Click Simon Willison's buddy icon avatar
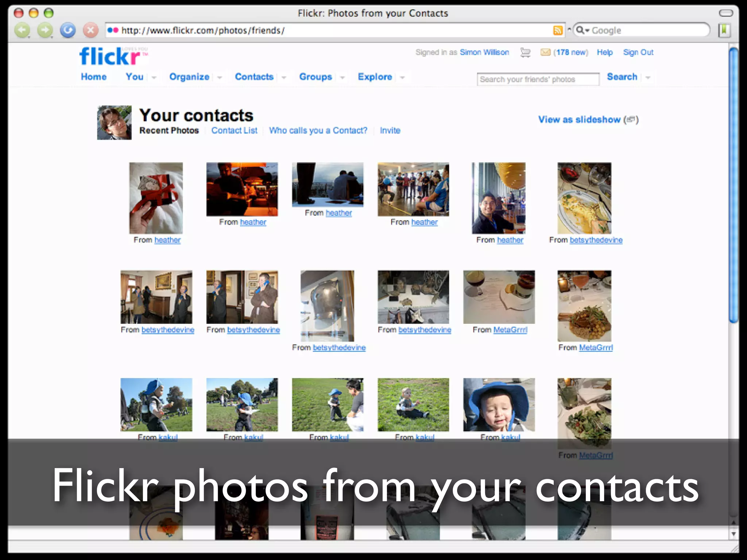The image size is (747, 560). pyautogui.click(x=114, y=122)
